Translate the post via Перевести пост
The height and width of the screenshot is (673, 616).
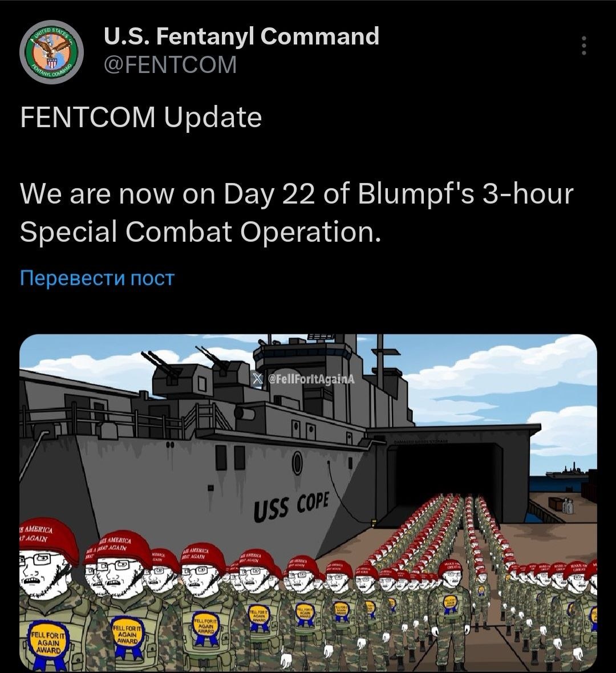point(98,278)
